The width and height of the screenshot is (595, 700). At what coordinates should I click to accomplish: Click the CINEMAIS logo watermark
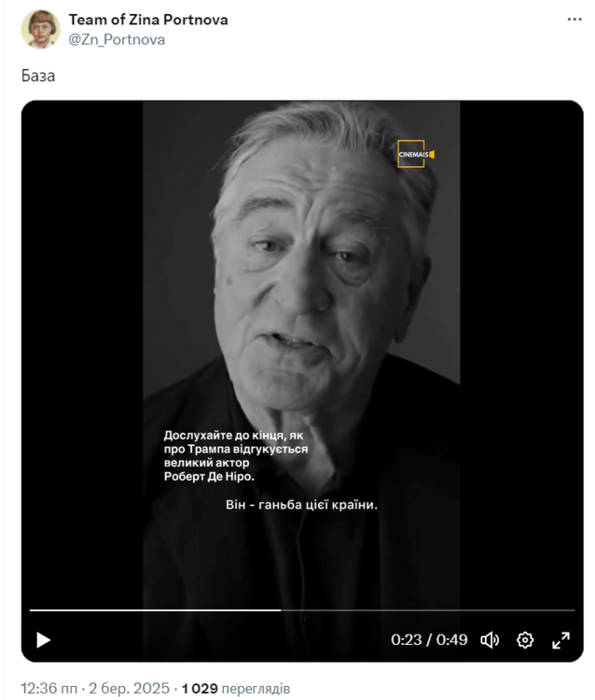[x=416, y=154]
